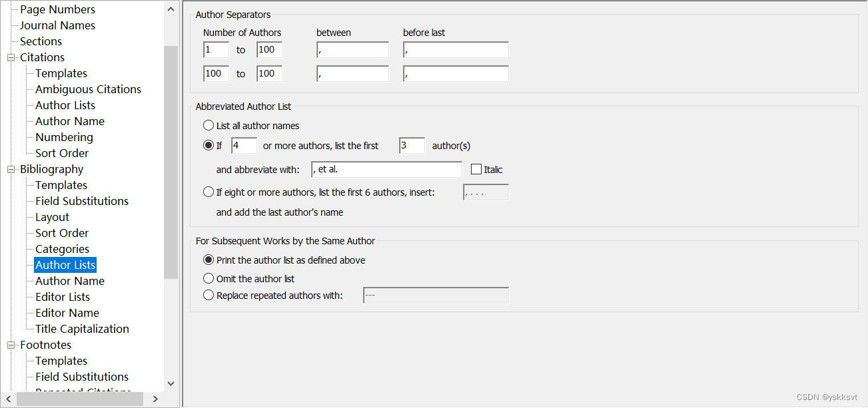Click the tree panel scroll up arrow
This screenshot has height=408, width=868.
[x=171, y=9]
